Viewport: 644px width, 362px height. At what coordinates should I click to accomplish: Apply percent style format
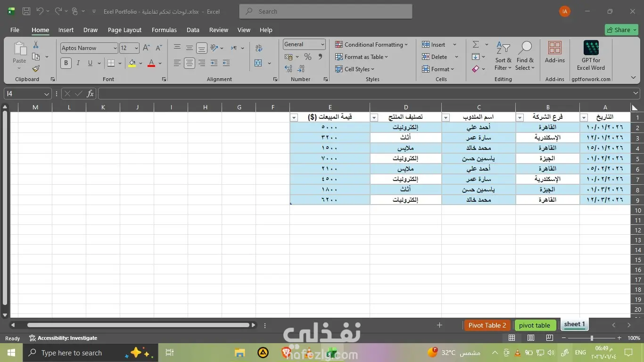(308, 57)
